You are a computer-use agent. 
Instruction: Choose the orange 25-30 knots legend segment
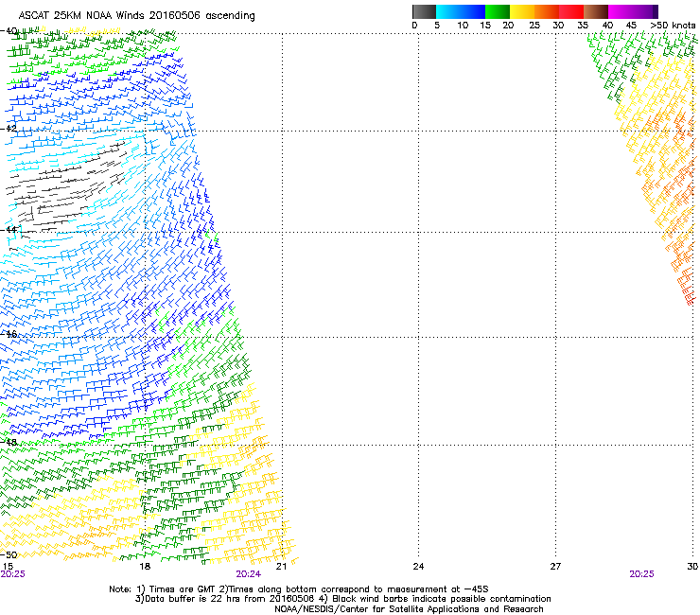547,11
